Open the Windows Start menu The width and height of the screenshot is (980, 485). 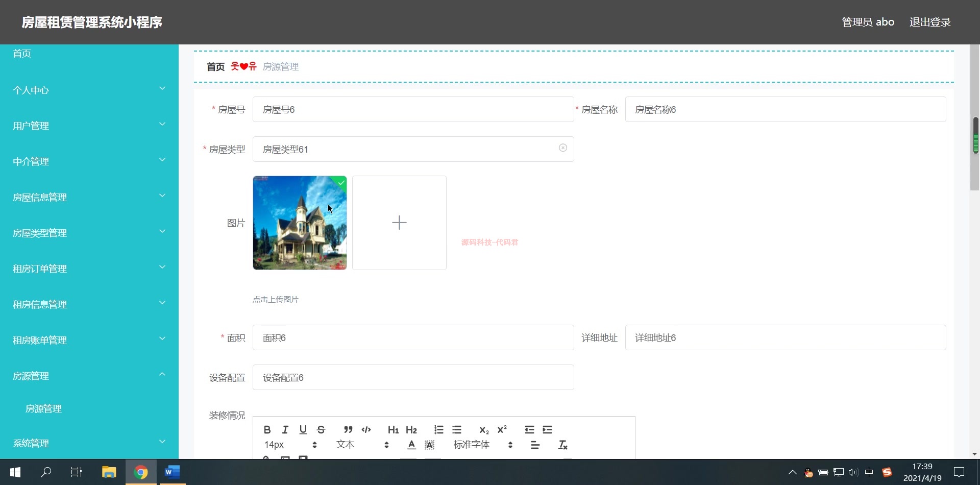click(15, 472)
